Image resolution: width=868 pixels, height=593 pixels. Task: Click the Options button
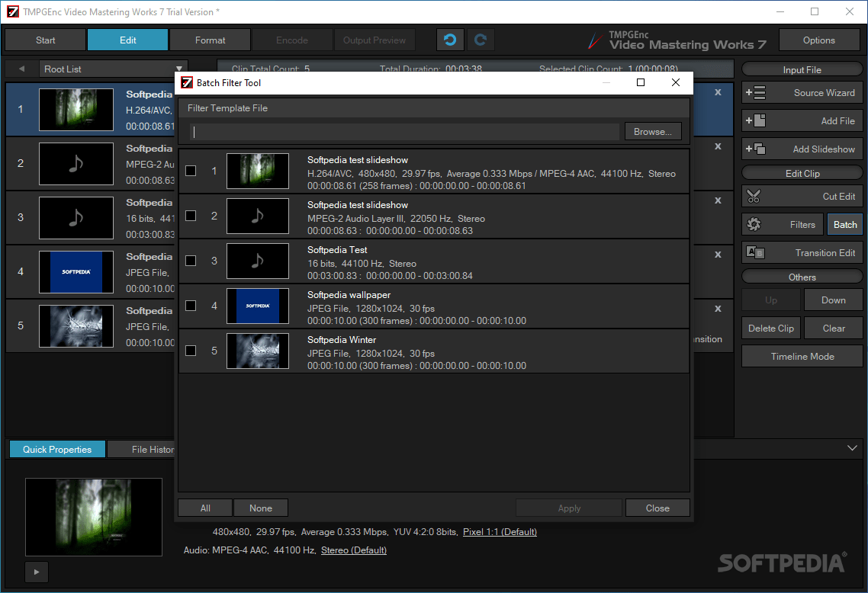click(x=818, y=40)
